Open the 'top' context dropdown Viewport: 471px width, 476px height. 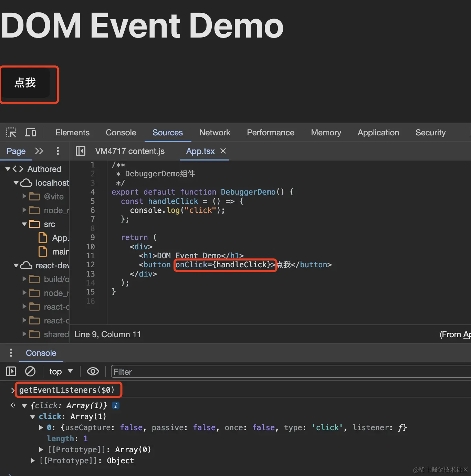pos(61,372)
